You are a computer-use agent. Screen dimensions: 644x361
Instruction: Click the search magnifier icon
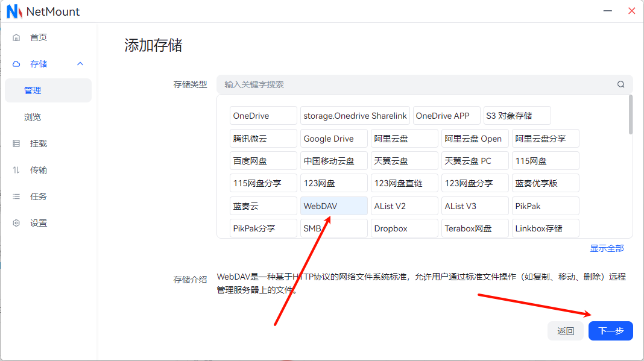pos(620,84)
